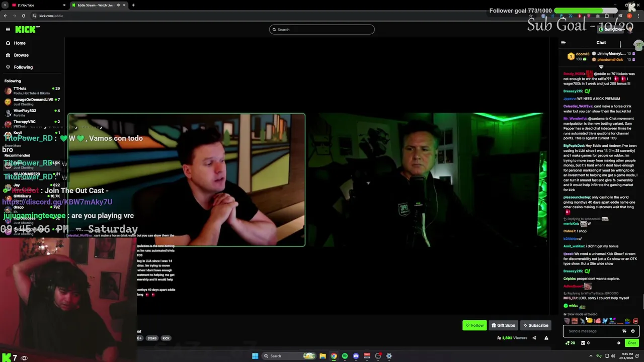This screenshot has height=362, width=644.
Task: Open a new browser tab
Action: [x=133, y=5]
